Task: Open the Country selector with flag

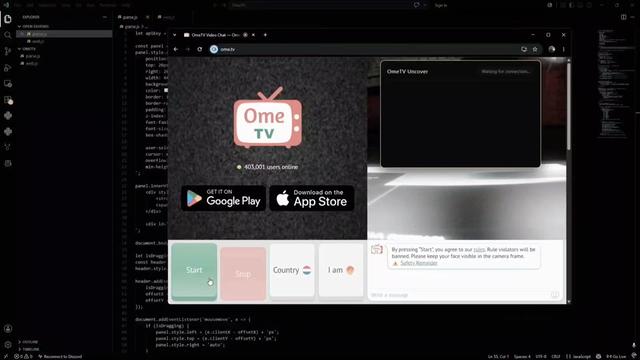Action: pos(292,270)
